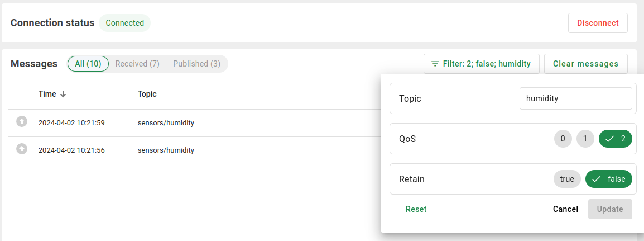Reset the filter settings
Image resolution: width=644 pixels, height=241 pixels.
tap(416, 209)
